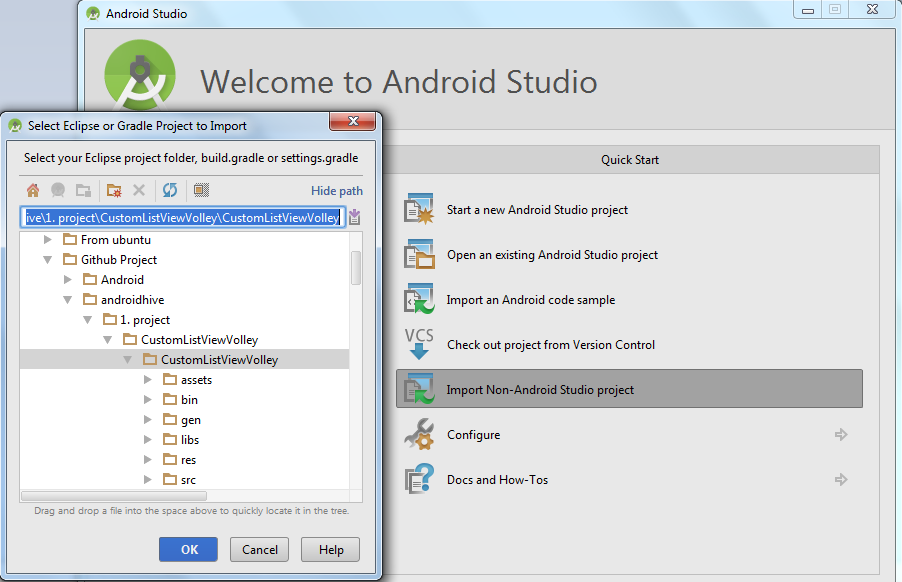Image resolution: width=902 pixels, height=582 pixels.
Task: Click the Help button
Action: pyautogui.click(x=331, y=549)
